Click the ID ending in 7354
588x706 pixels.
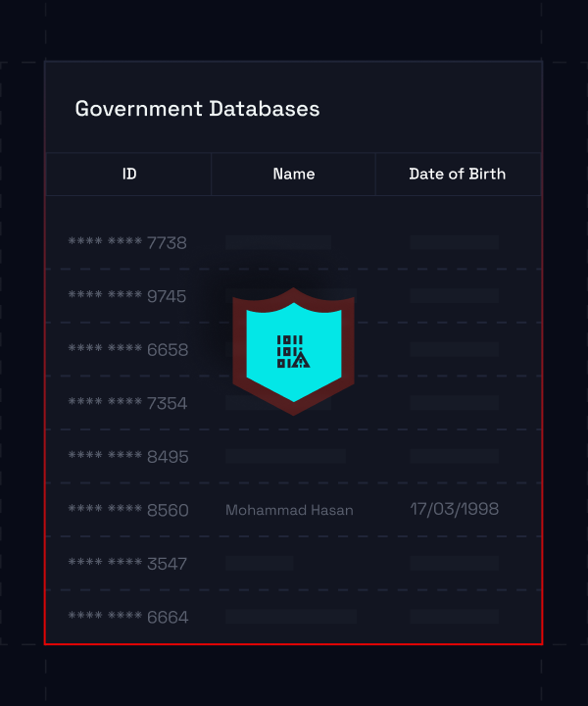point(127,403)
